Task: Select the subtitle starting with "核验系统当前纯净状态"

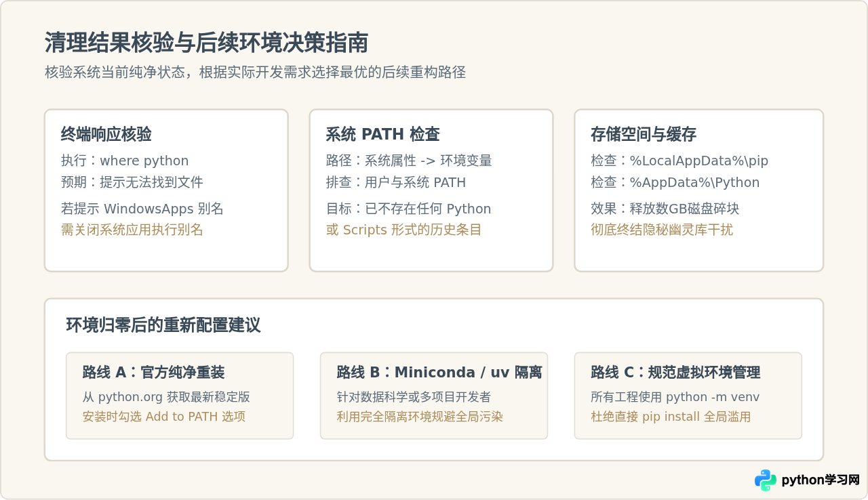Action: [x=256, y=72]
